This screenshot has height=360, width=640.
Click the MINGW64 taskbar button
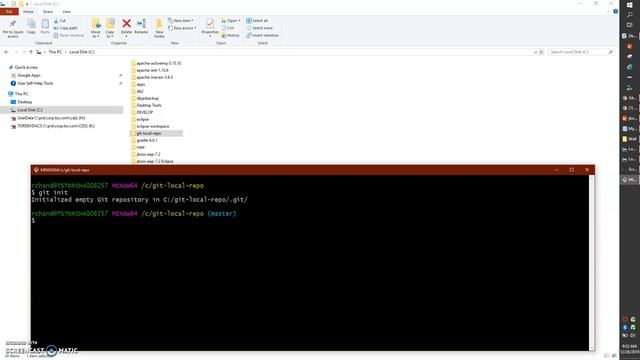click(x=629, y=180)
